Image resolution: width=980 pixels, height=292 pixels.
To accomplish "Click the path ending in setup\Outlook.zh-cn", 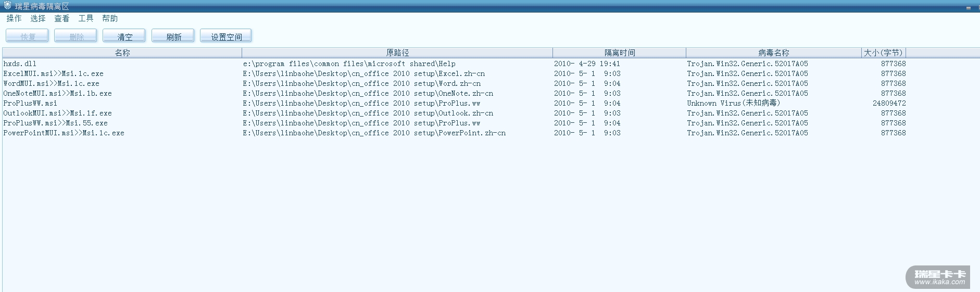I will tap(368, 113).
